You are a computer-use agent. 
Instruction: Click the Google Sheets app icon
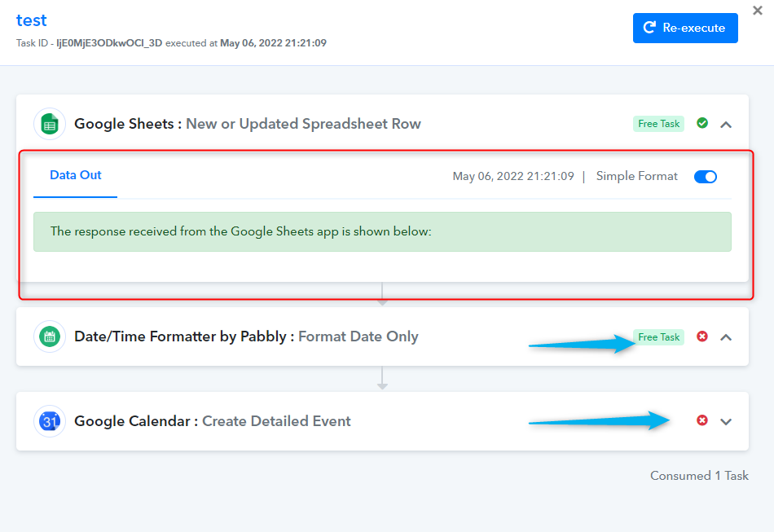pyautogui.click(x=50, y=124)
